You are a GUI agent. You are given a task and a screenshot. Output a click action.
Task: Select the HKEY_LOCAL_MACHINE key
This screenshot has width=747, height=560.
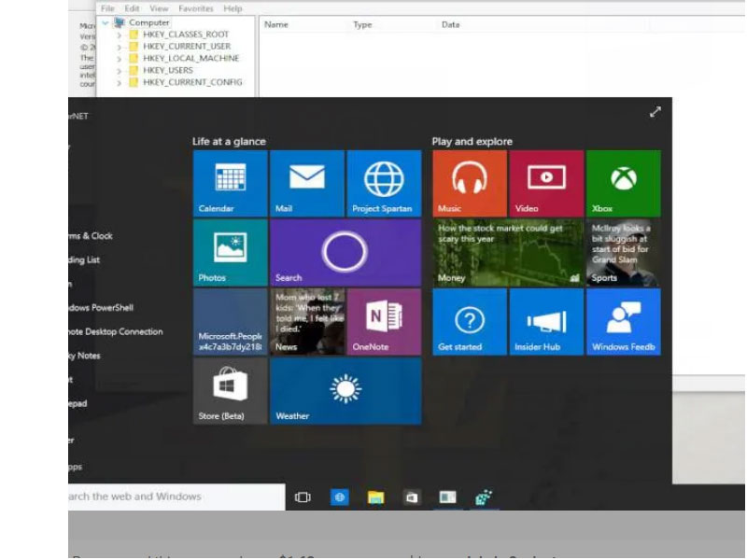tap(191, 58)
